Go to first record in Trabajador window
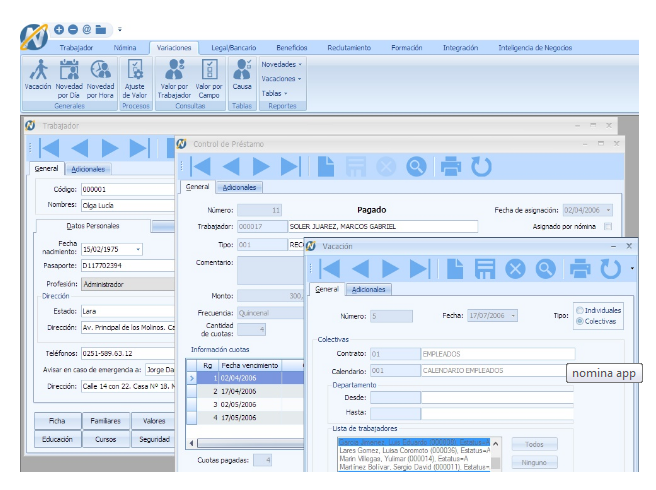The width and height of the screenshot is (656, 490). click(49, 148)
